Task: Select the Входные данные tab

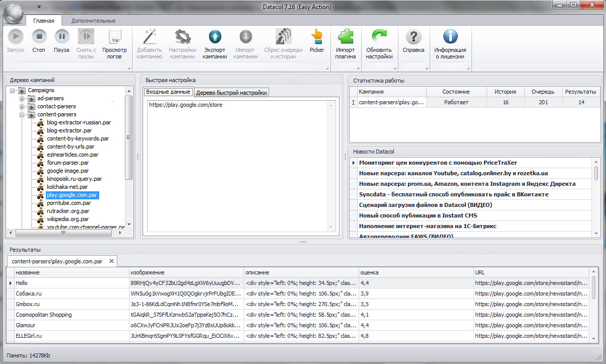Action: point(168,92)
